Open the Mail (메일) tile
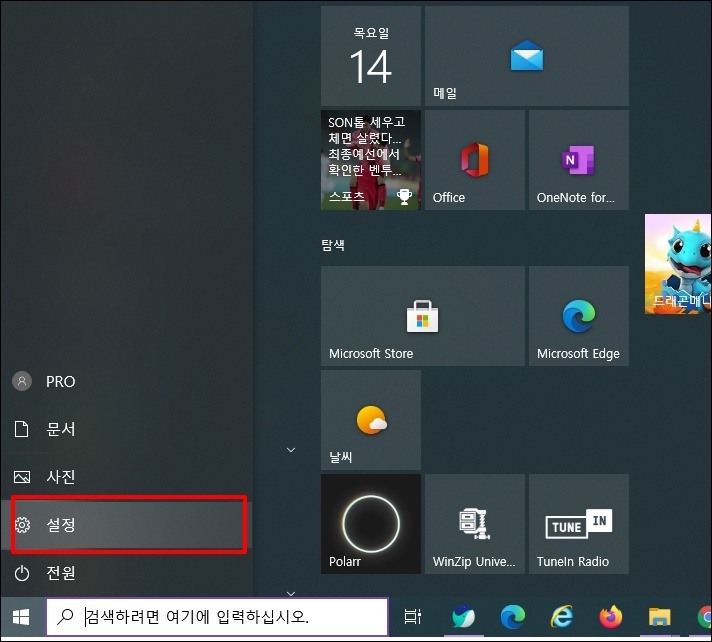The image size is (712, 642). click(527, 56)
